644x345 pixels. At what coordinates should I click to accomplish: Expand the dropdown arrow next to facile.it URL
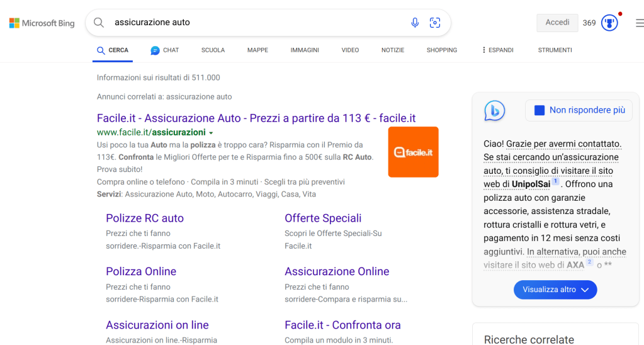[x=211, y=133]
